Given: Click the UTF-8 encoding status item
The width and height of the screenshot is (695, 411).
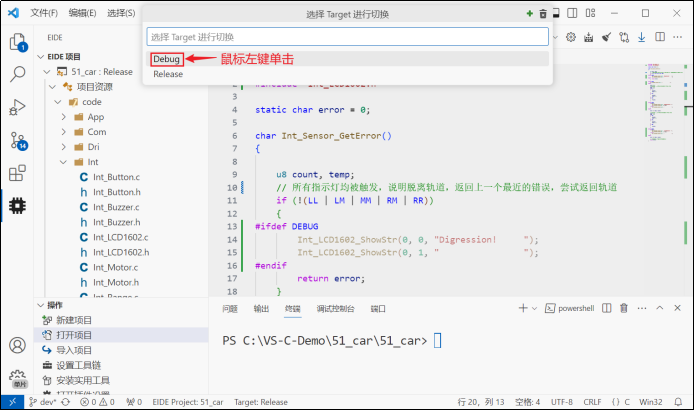Looking at the screenshot, I should [562, 402].
